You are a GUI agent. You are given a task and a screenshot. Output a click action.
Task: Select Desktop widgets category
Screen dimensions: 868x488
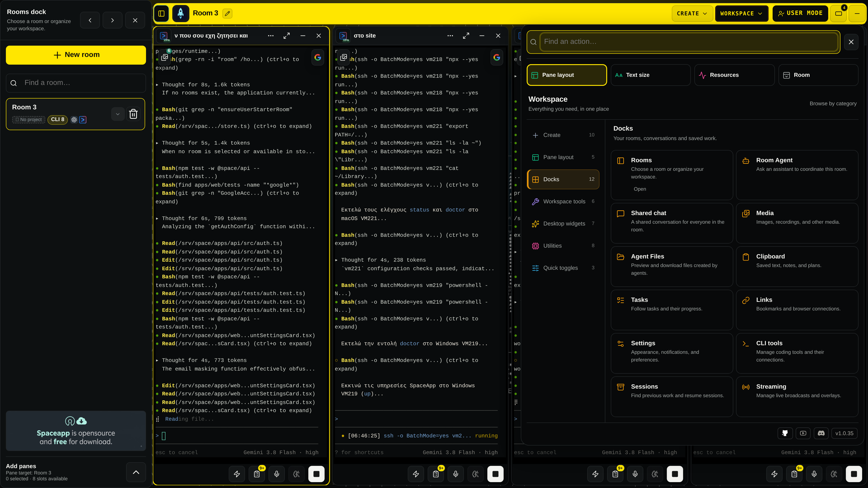point(563,224)
